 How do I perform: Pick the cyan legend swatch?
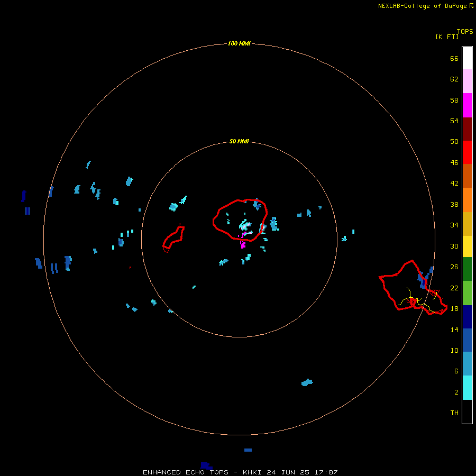(467, 388)
